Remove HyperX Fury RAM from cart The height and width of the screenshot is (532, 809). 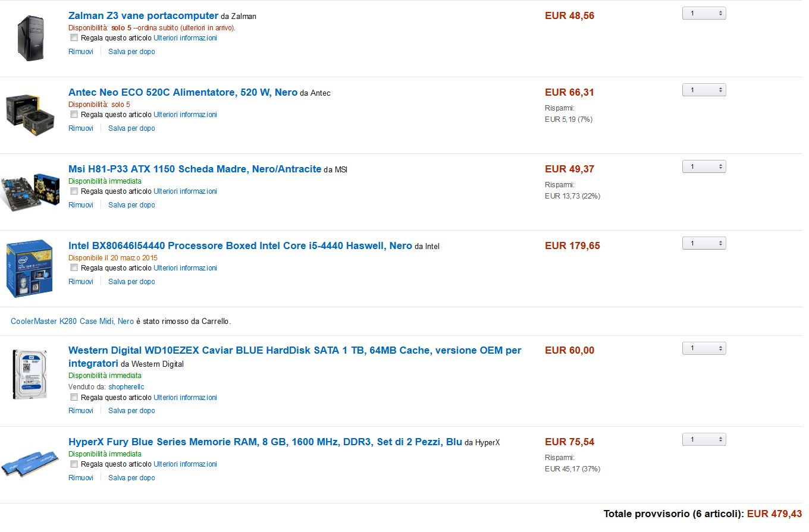click(81, 478)
